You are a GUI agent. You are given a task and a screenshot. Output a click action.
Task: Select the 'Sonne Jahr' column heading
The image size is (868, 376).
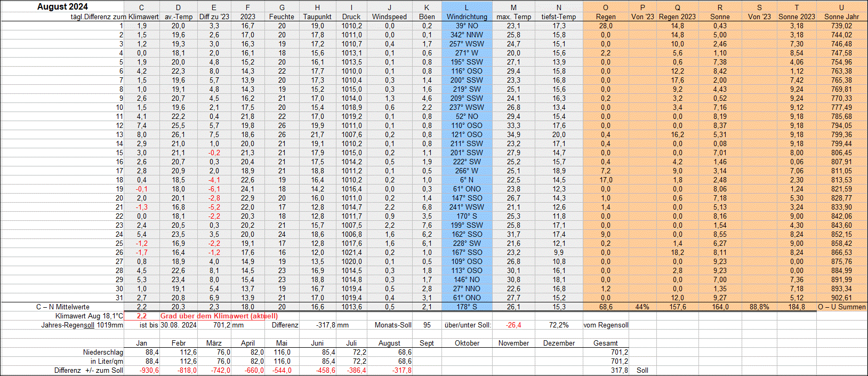pos(841,17)
